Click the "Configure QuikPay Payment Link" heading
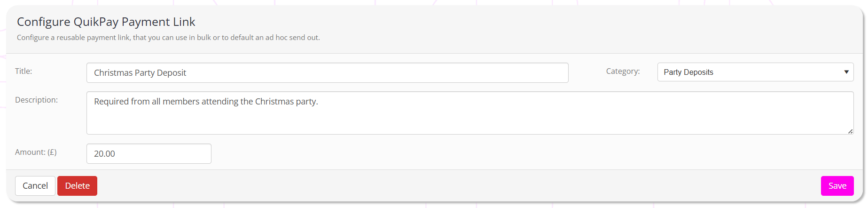868x208 pixels. click(x=106, y=22)
